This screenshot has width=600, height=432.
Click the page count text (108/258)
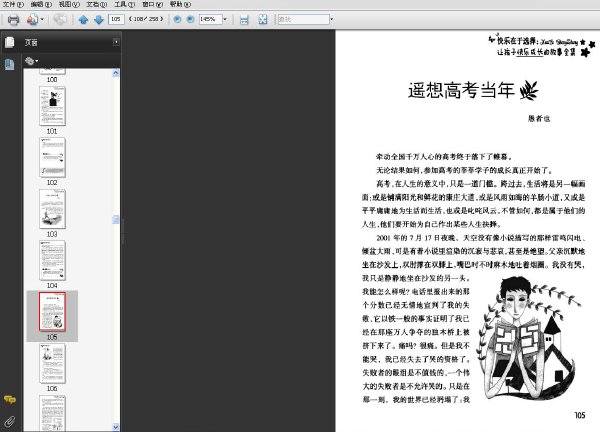pos(146,19)
